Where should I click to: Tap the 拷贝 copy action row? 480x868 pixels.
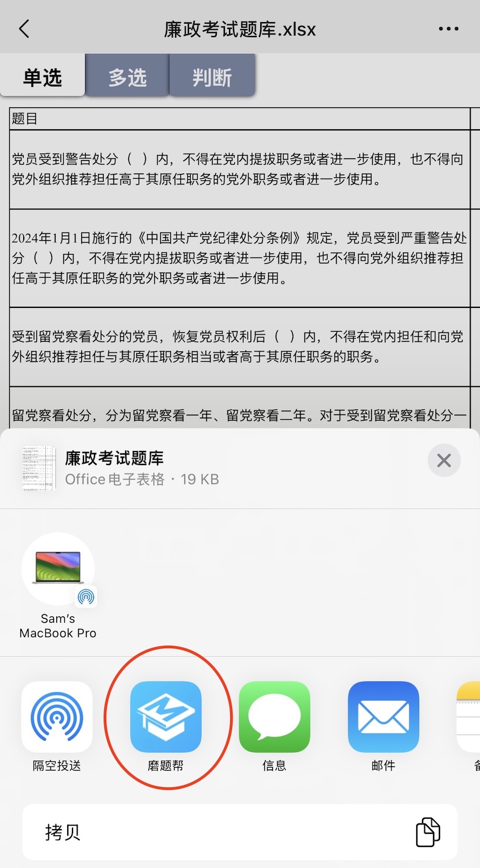click(x=240, y=832)
